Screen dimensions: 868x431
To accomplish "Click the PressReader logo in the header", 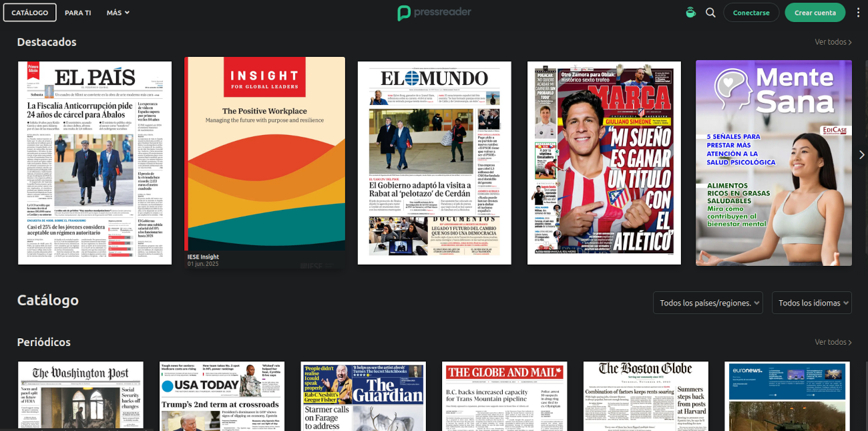I will [434, 12].
